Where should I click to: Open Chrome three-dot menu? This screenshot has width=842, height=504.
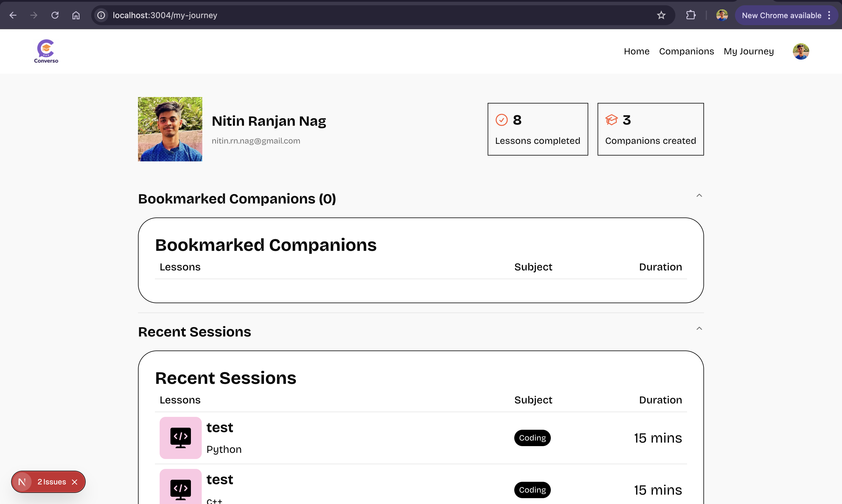[829, 15]
